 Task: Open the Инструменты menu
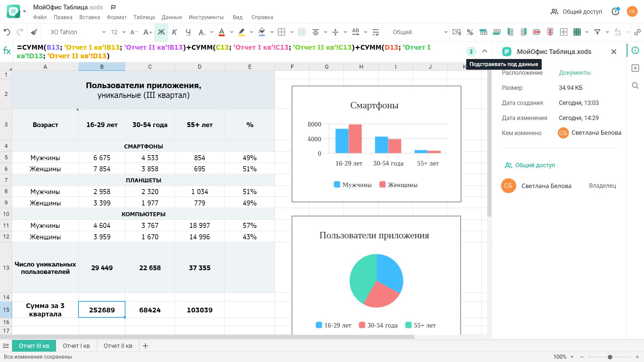tap(206, 17)
